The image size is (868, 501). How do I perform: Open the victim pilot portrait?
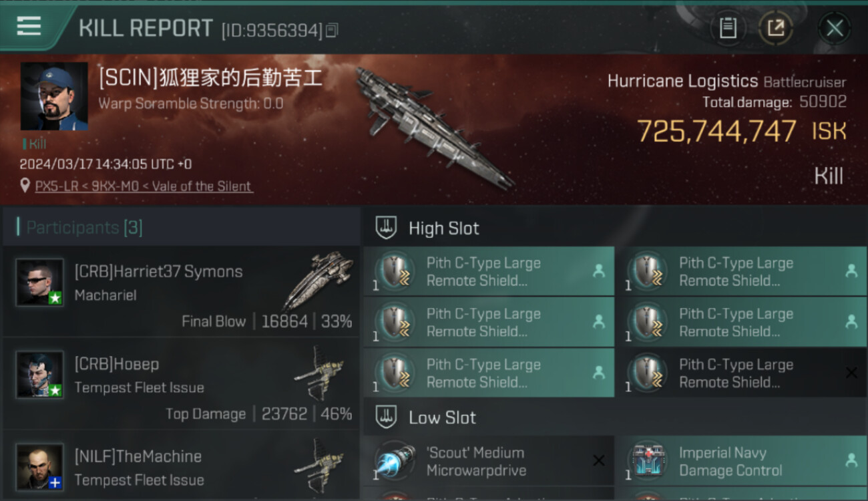[x=54, y=96]
